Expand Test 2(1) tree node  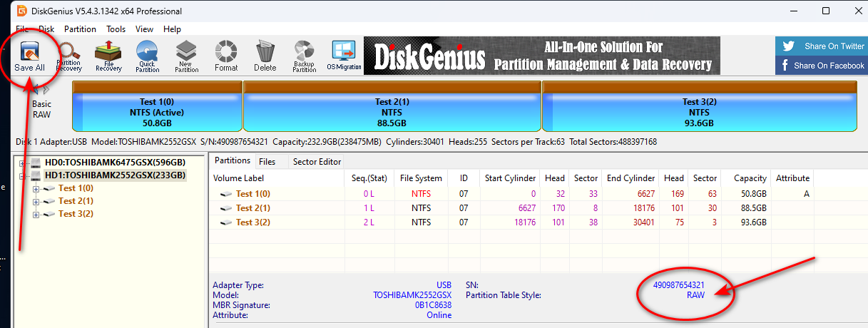click(36, 201)
